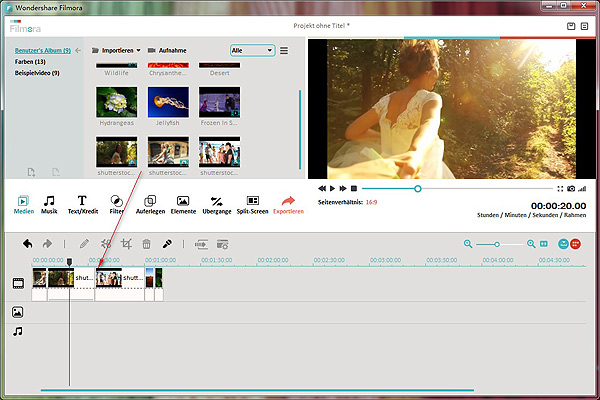Click the timeline horizontal scrollbar

coord(257,390)
